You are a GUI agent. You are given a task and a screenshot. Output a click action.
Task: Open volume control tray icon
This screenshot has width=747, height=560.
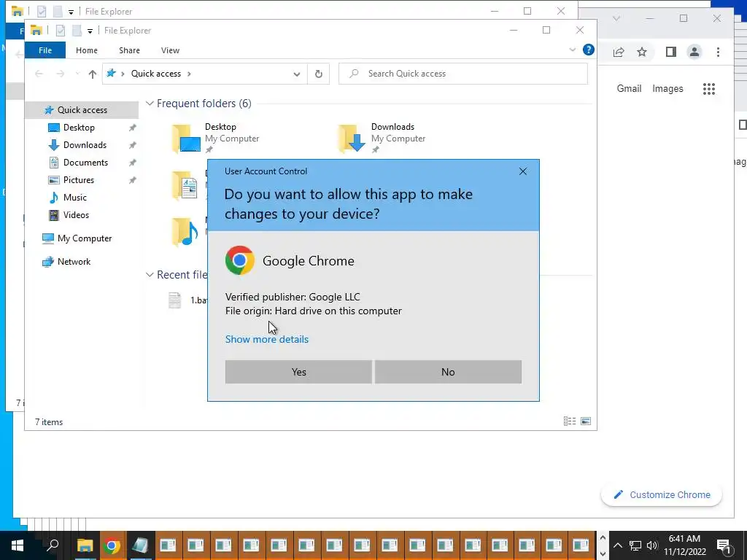tap(652, 545)
